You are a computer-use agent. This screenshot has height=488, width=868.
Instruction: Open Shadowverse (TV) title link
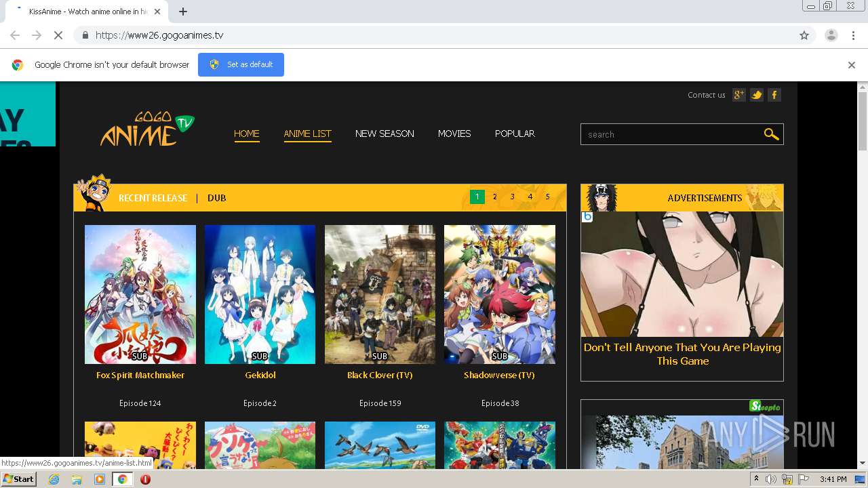(x=499, y=375)
